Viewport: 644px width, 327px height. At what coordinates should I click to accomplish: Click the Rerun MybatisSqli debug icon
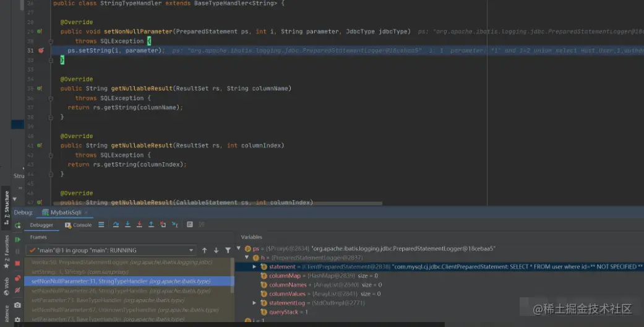pyautogui.click(x=18, y=225)
